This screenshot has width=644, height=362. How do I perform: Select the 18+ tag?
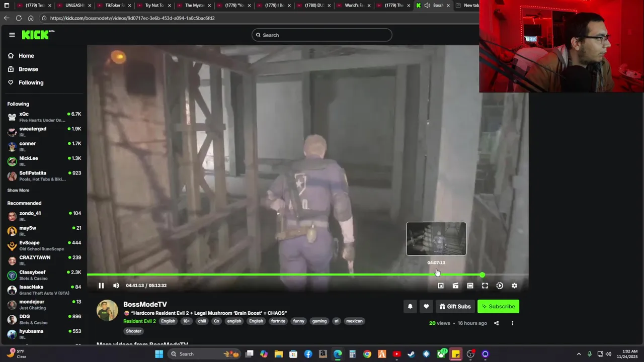click(x=186, y=321)
